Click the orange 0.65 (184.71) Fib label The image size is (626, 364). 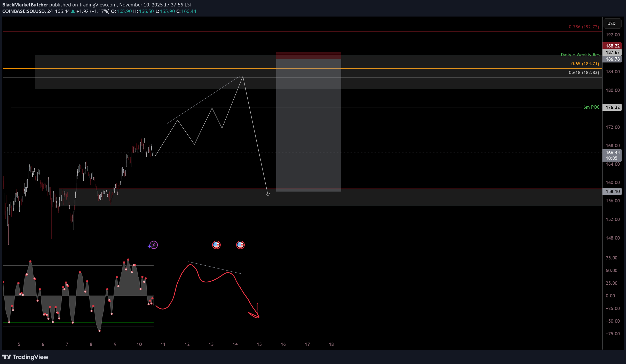click(585, 64)
